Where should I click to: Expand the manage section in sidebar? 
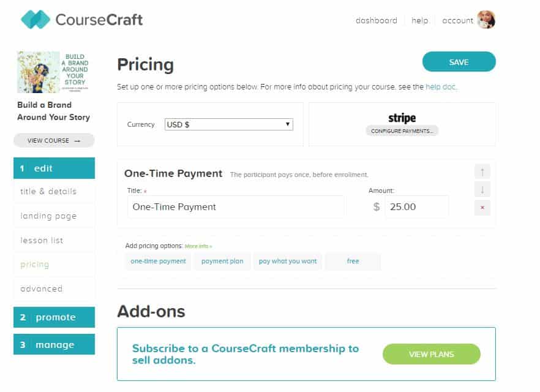click(54, 344)
